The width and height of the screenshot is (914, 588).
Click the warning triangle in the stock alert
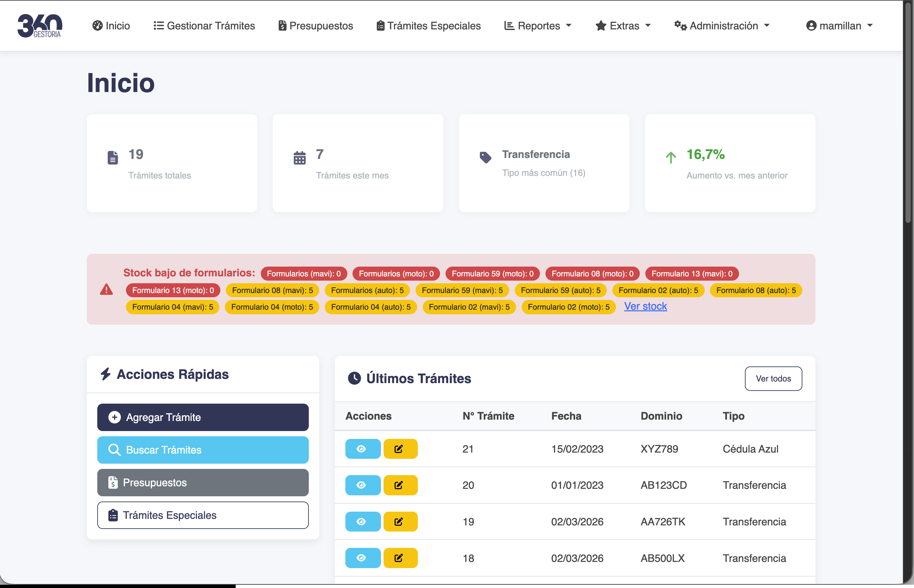click(x=106, y=290)
